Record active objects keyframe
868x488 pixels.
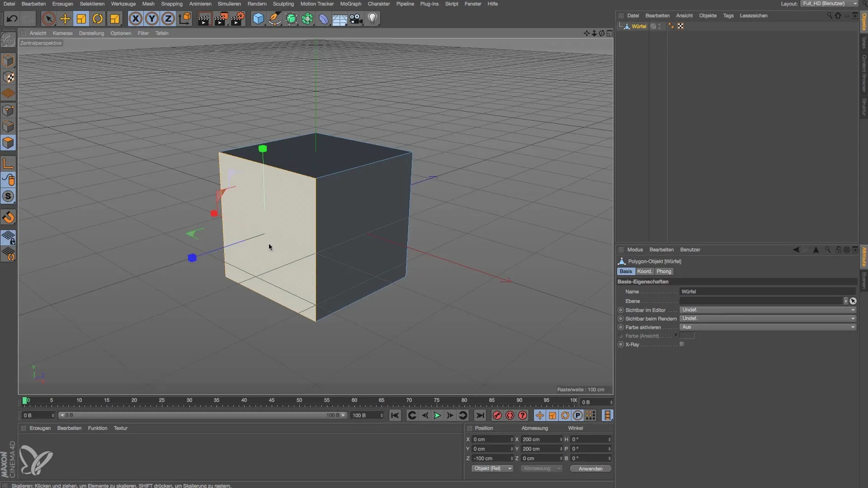pos(497,415)
